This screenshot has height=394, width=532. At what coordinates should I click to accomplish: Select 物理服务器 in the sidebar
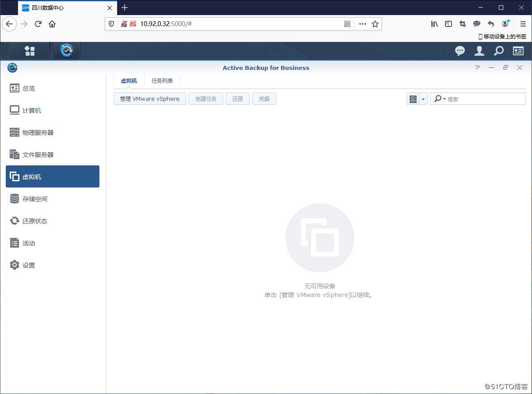pos(53,132)
